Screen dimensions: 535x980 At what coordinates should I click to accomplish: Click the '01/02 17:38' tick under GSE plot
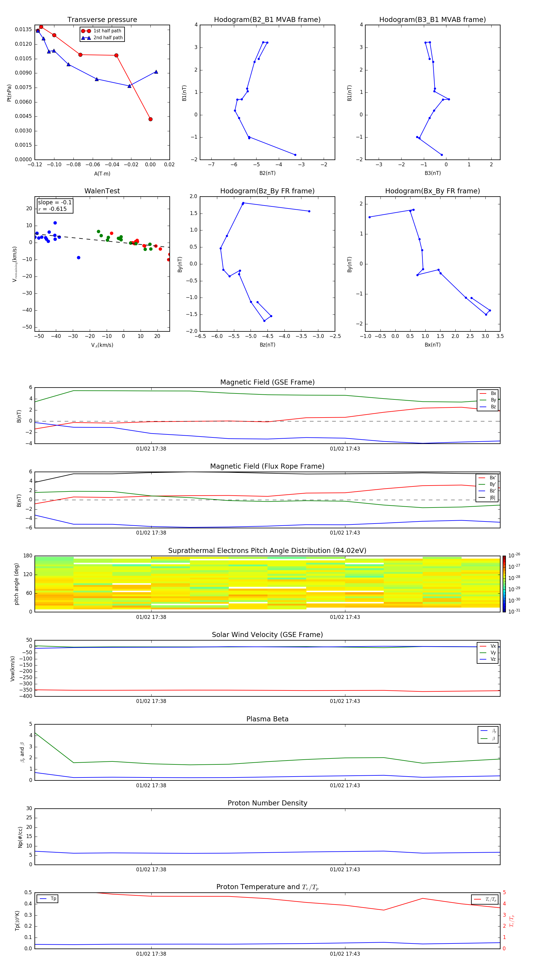pos(151,449)
